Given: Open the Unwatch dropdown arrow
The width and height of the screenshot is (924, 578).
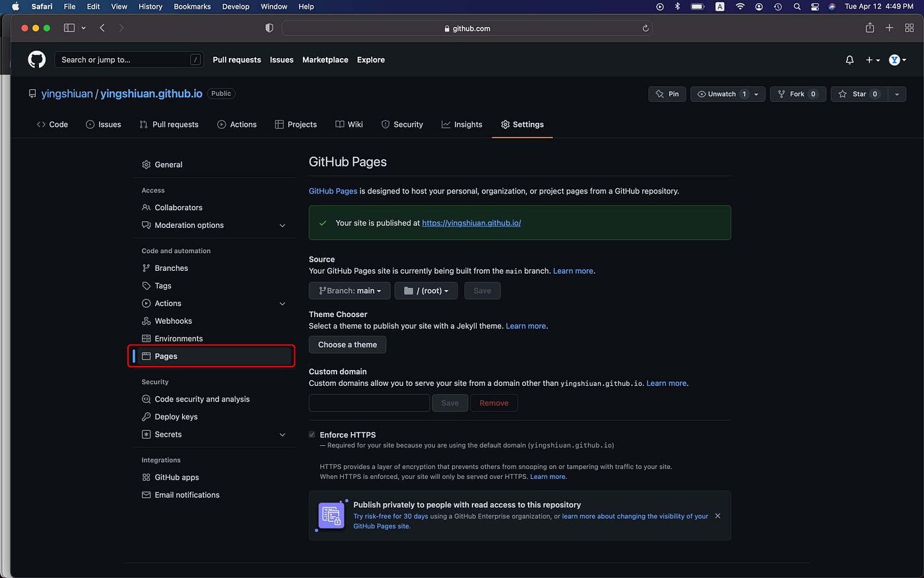Looking at the screenshot, I should click(757, 94).
